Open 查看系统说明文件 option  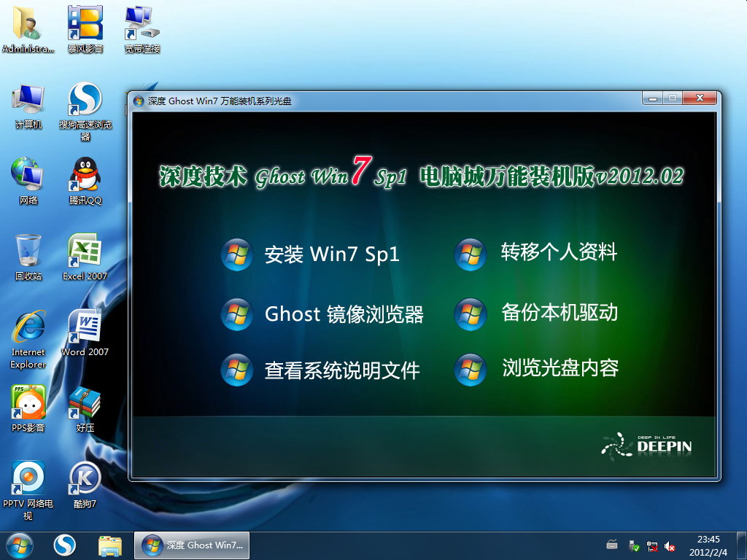(x=342, y=370)
